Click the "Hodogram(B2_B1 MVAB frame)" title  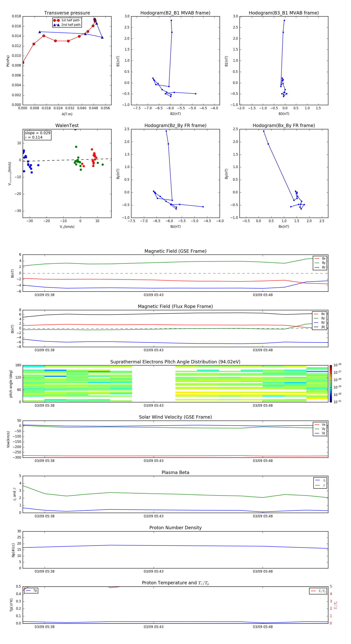click(x=175, y=13)
